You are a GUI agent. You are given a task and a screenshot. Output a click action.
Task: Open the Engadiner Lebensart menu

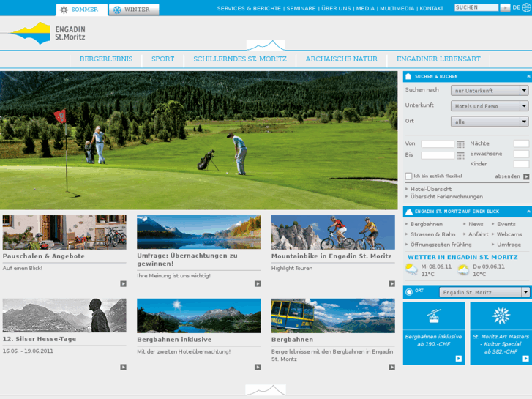point(438,59)
